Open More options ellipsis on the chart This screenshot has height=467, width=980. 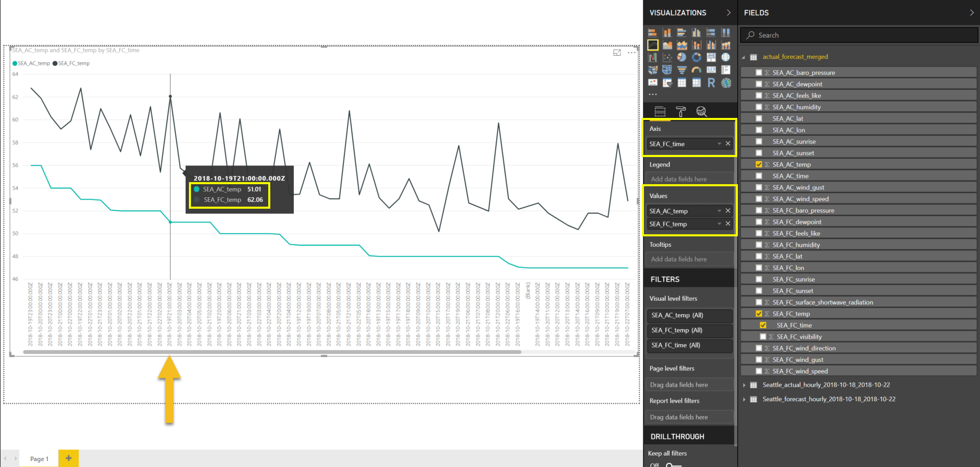coord(631,53)
